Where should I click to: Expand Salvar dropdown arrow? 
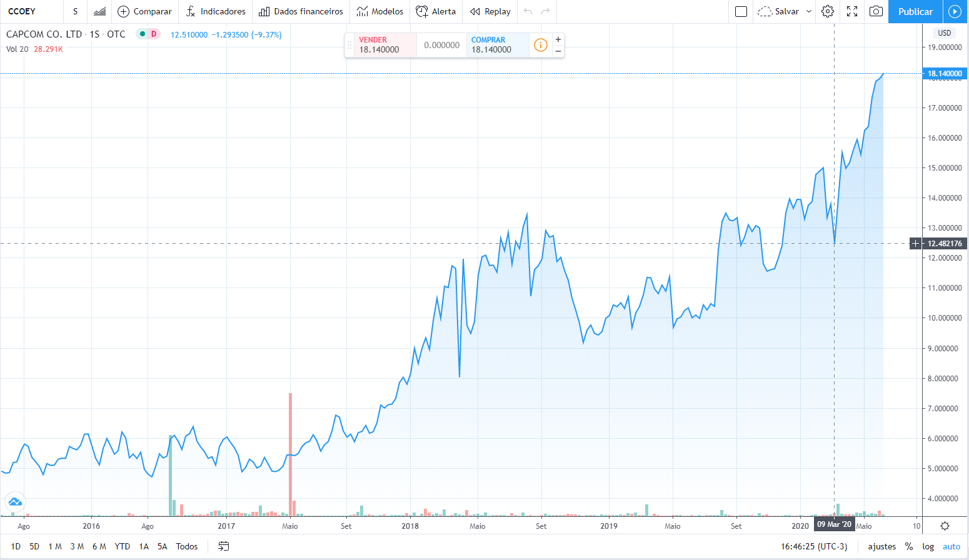tap(808, 11)
